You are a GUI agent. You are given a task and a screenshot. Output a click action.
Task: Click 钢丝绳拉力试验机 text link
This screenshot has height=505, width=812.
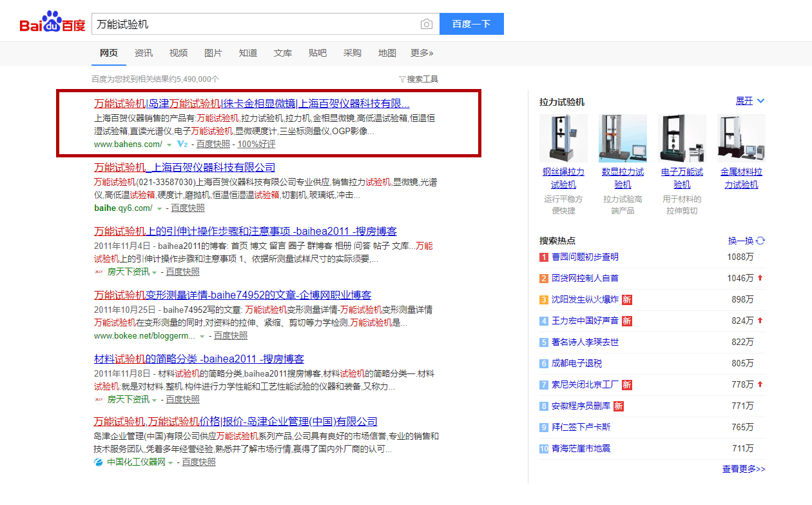click(563, 179)
